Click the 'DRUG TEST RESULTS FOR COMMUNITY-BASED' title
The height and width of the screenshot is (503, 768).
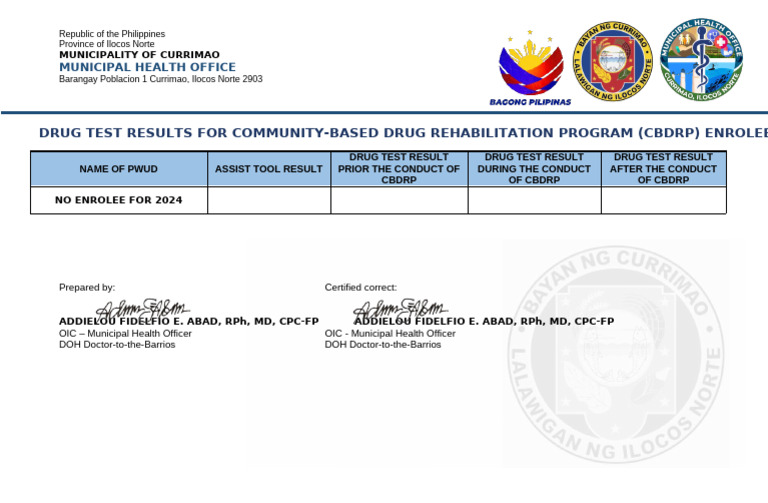(x=403, y=133)
